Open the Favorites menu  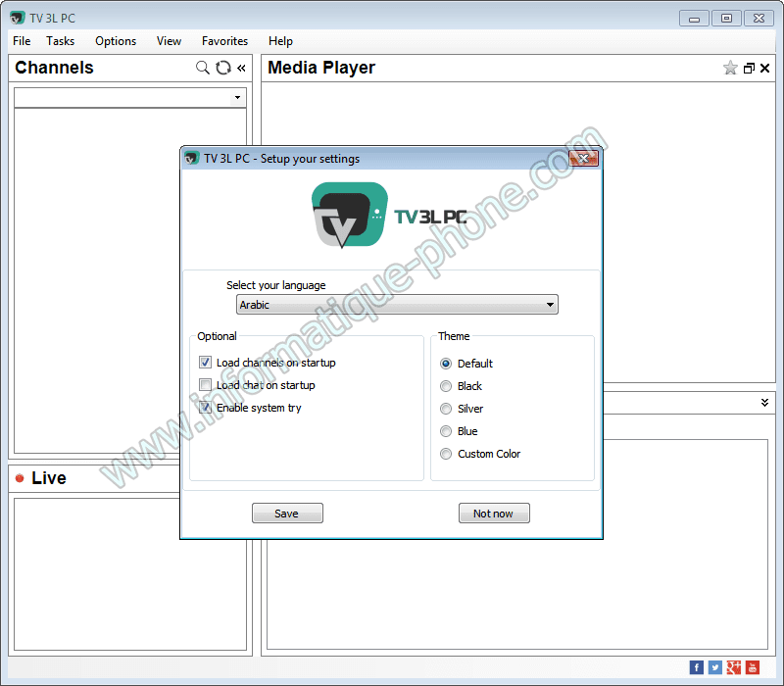[x=224, y=41]
